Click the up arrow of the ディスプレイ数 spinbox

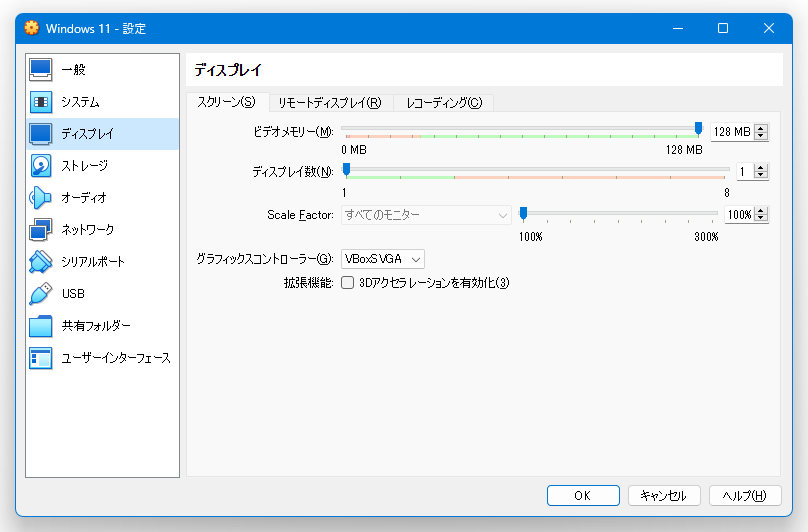(761, 168)
